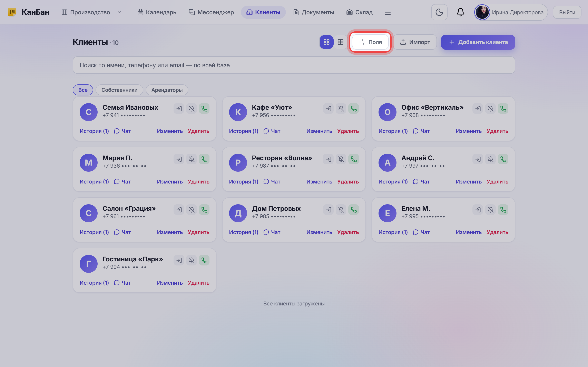This screenshot has width=588, height=367.
Task: Open the Склад section
Action: (x=359, y=12)
